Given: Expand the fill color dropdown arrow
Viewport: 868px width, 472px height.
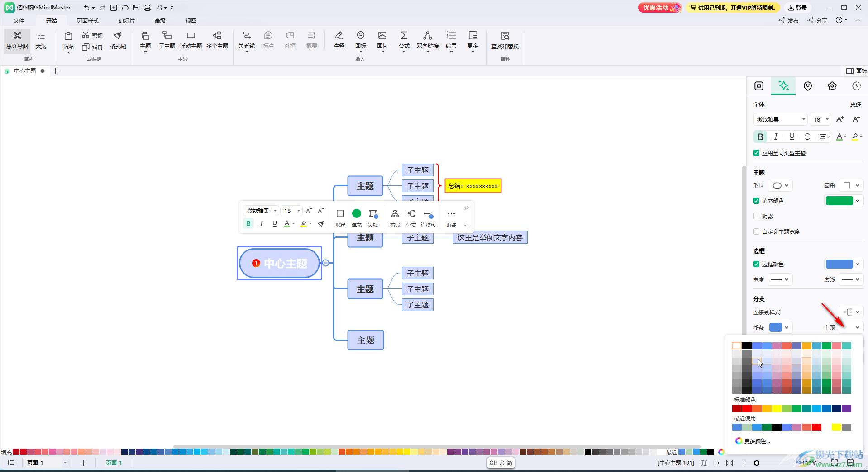Looking at the screenshot, I should click(x=858, y=201).
